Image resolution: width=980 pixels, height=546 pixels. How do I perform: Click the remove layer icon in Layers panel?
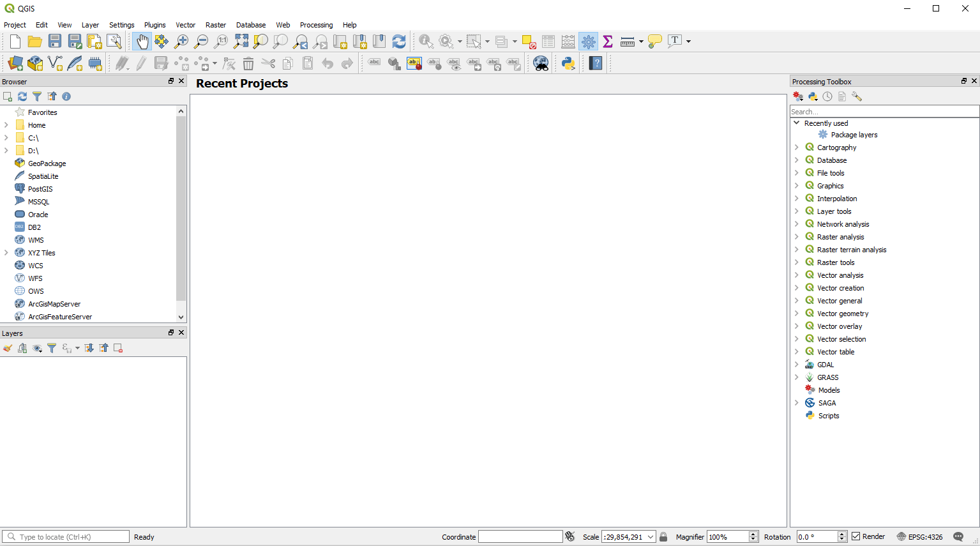pos(118,348)
